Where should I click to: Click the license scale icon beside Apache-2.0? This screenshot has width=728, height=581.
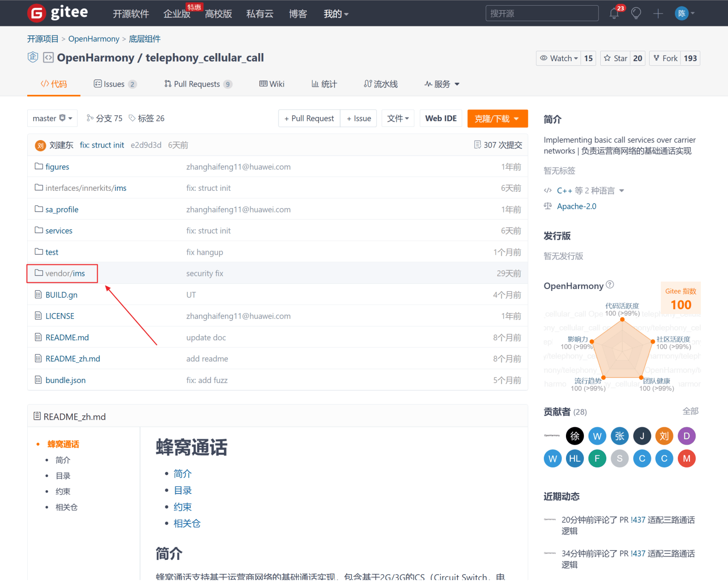coord(548,206)
